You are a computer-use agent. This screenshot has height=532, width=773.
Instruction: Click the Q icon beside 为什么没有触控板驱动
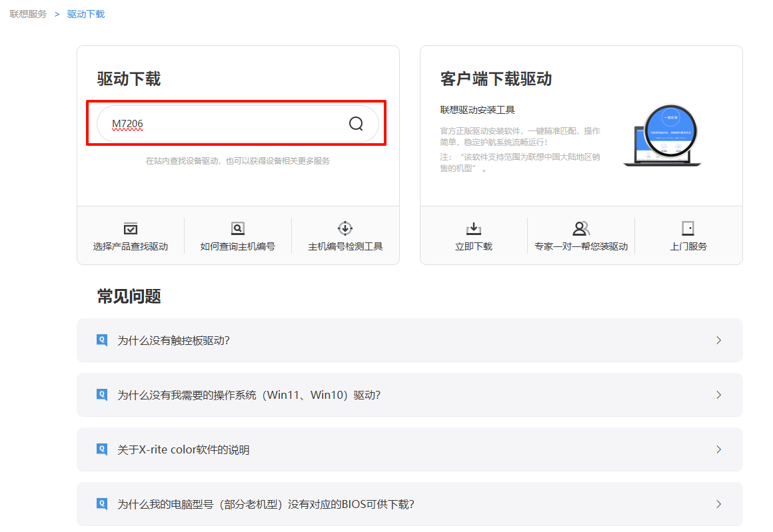click(x=101, y=340)
